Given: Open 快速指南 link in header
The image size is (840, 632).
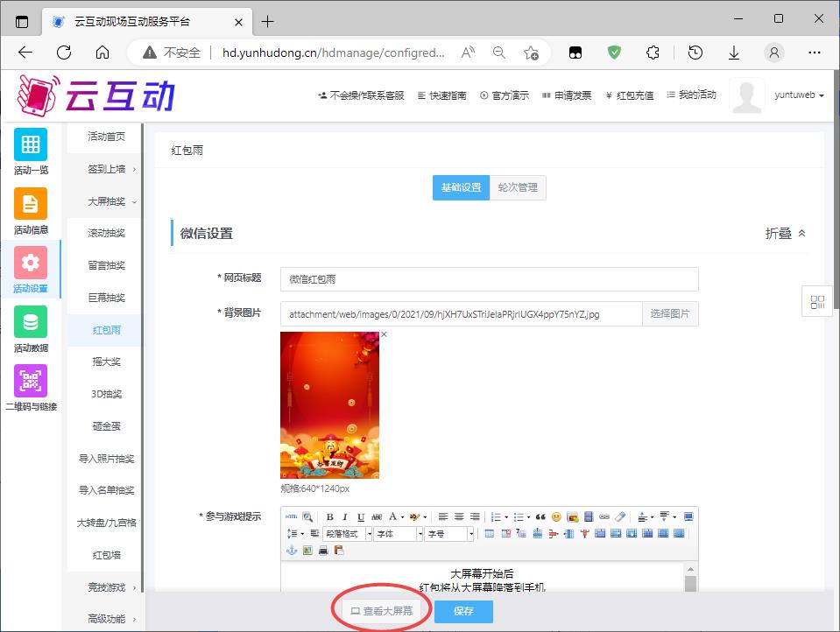Looking at the screenshot, I should [x=442, y=95].
